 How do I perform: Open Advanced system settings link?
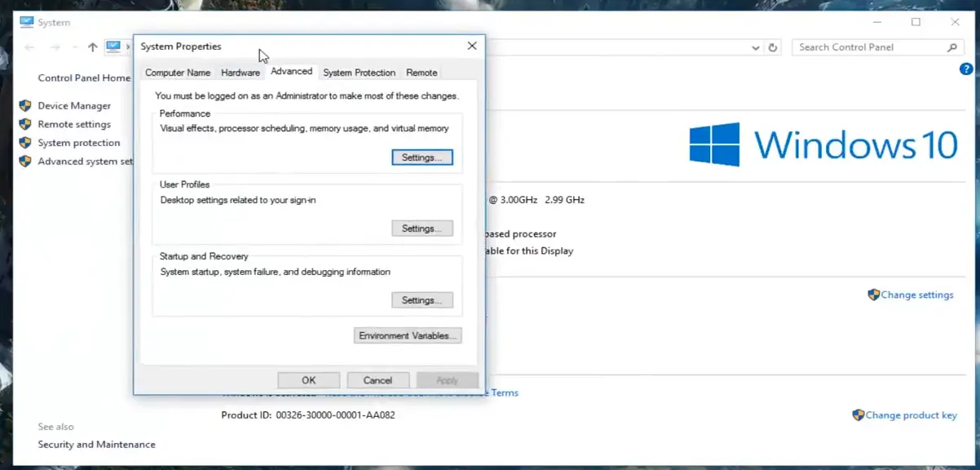85,162
